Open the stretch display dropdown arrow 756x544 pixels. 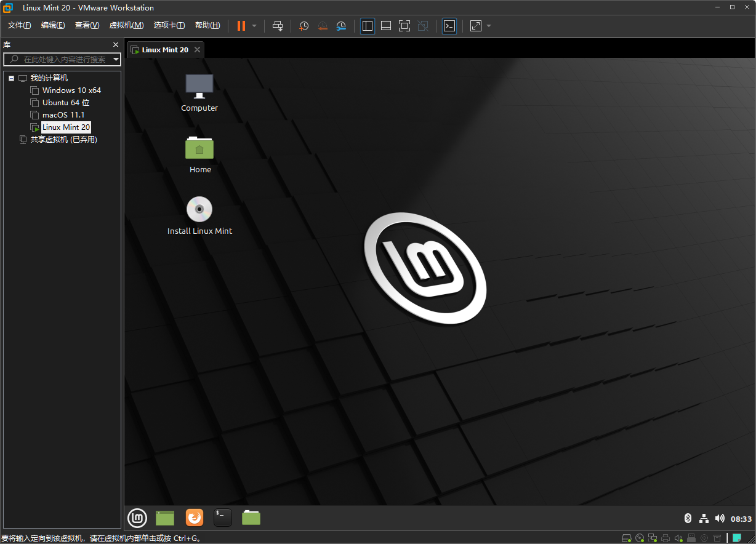(489, 26)
